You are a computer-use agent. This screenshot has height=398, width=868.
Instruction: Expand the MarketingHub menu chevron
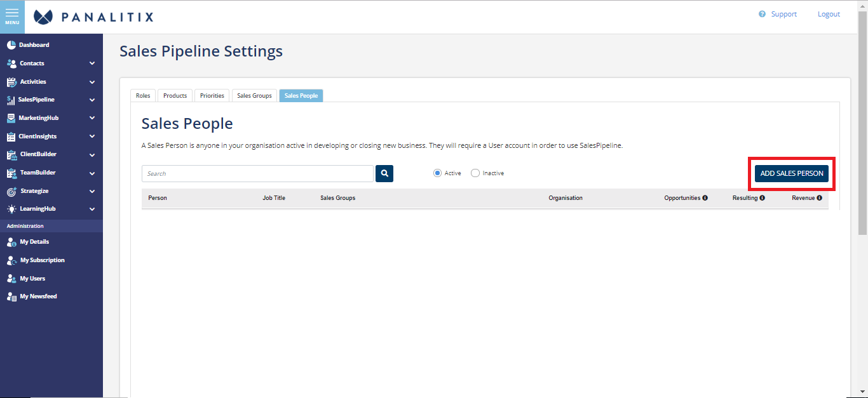(92, 118)
